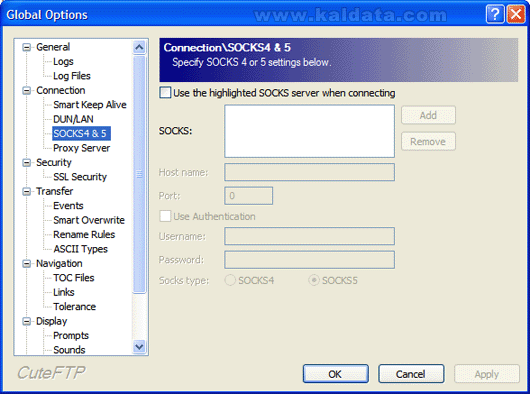
Task: Click the Transfer category label
Action: click(x=54, y=191)
